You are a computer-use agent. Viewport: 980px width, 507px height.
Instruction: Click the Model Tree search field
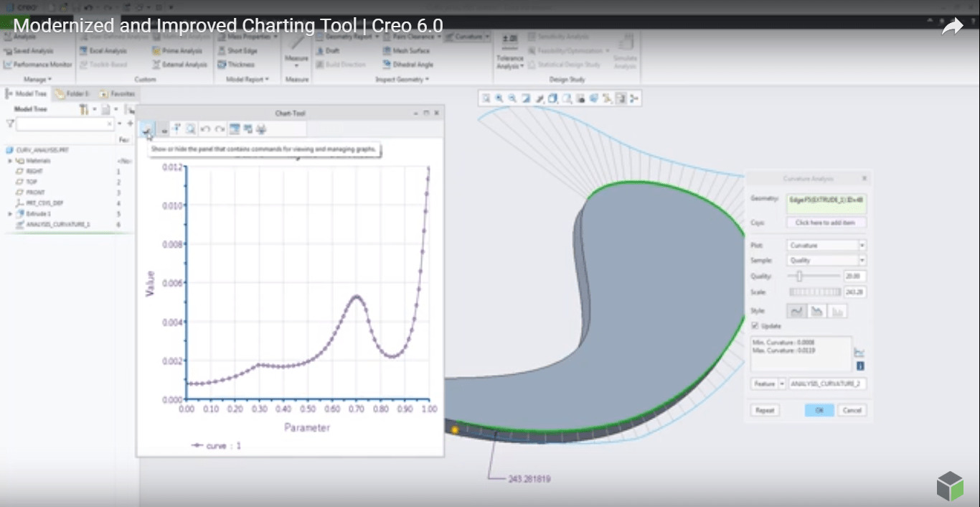61,124
